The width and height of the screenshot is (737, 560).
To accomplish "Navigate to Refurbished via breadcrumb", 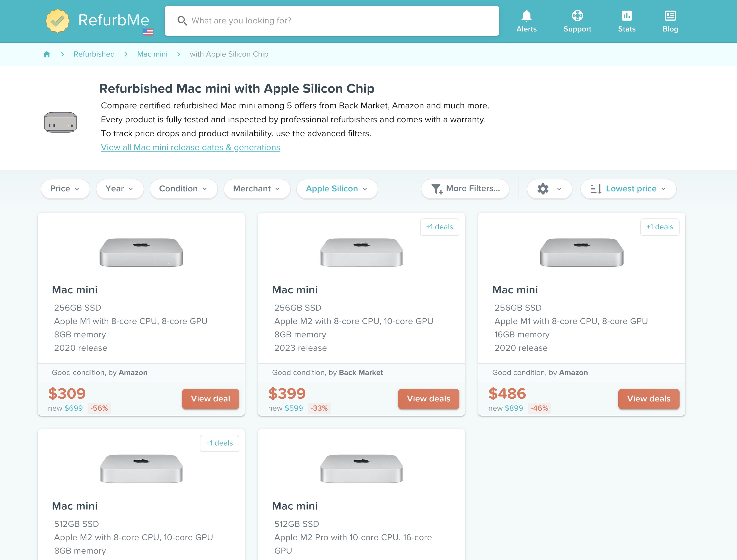I will click(94, 54).
